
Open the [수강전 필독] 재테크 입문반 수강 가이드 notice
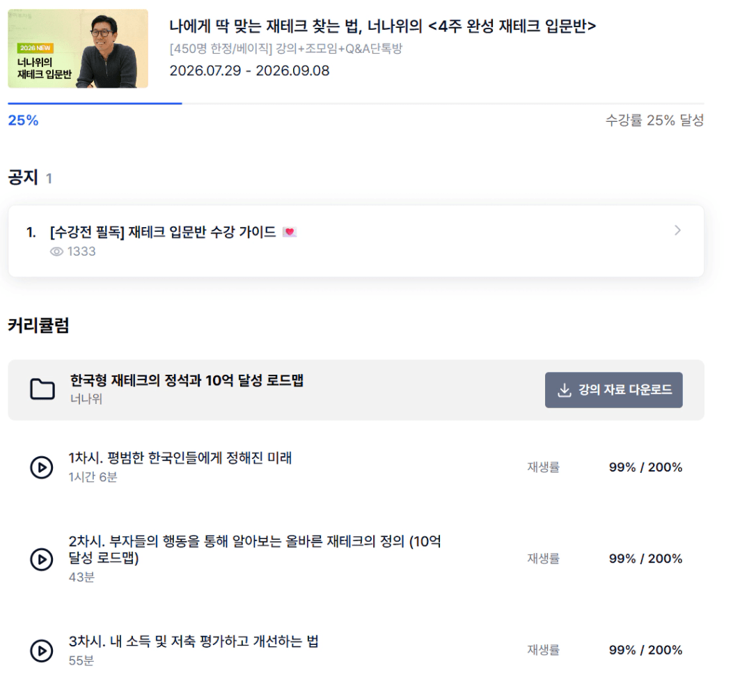pyautogui.click(x=163, y=232)
